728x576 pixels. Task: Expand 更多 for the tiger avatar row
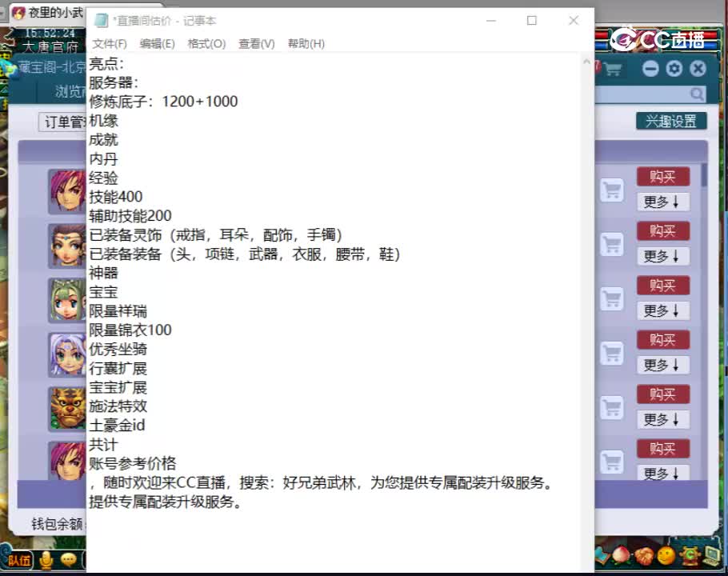662,419
